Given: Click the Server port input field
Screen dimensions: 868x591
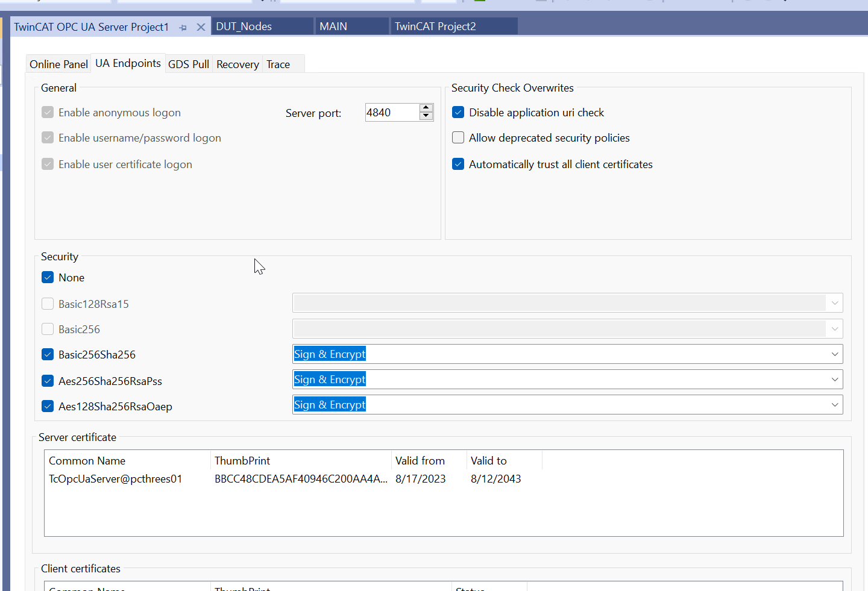Looking at the screenshot, I should [392, 113].
